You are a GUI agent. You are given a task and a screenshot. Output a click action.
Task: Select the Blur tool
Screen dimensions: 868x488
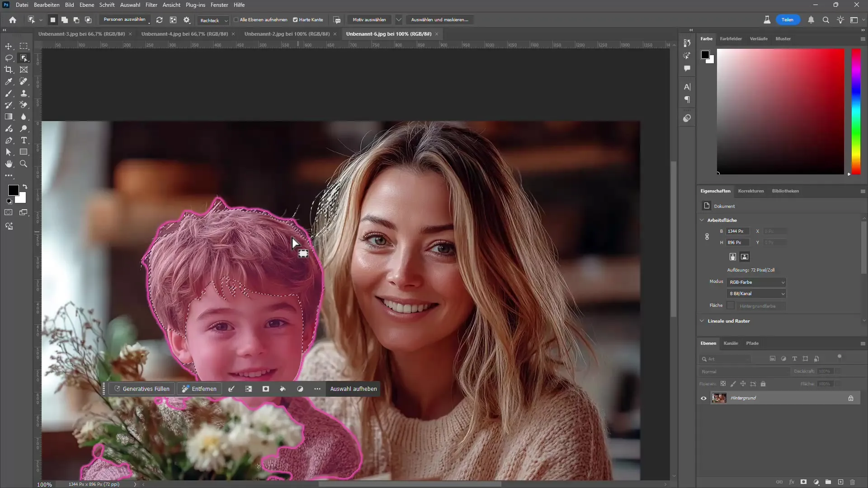point(24,117)
